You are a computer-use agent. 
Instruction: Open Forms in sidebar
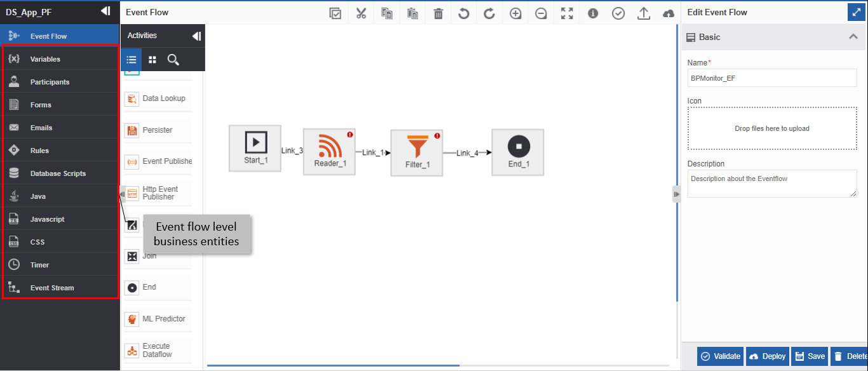click(x=60, y=105)
